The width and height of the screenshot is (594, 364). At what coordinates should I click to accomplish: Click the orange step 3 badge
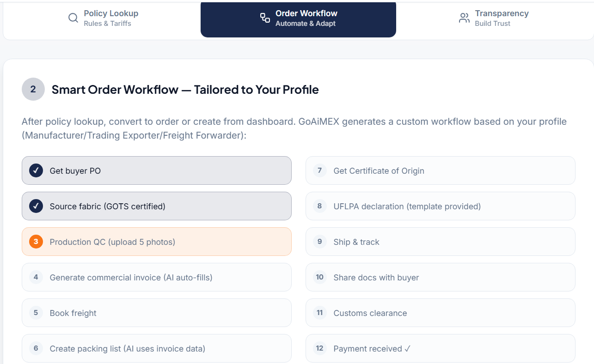pyautogui.click(x=36, y=242)
